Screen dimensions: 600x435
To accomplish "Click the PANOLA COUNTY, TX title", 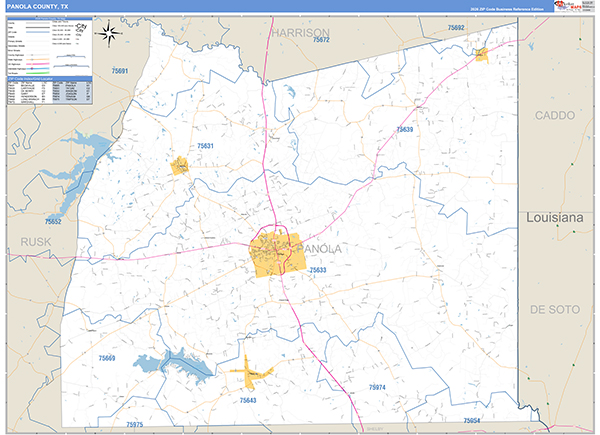I will click(38, 7).
